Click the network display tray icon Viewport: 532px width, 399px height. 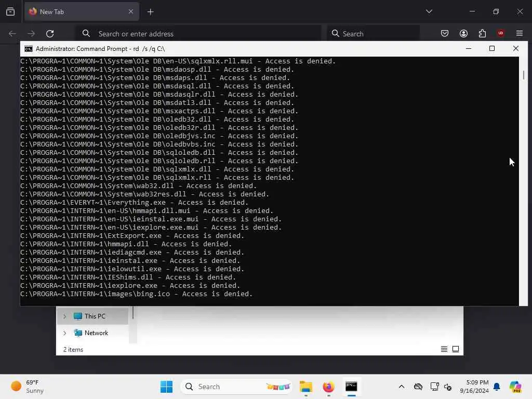(x=434, y=387)
